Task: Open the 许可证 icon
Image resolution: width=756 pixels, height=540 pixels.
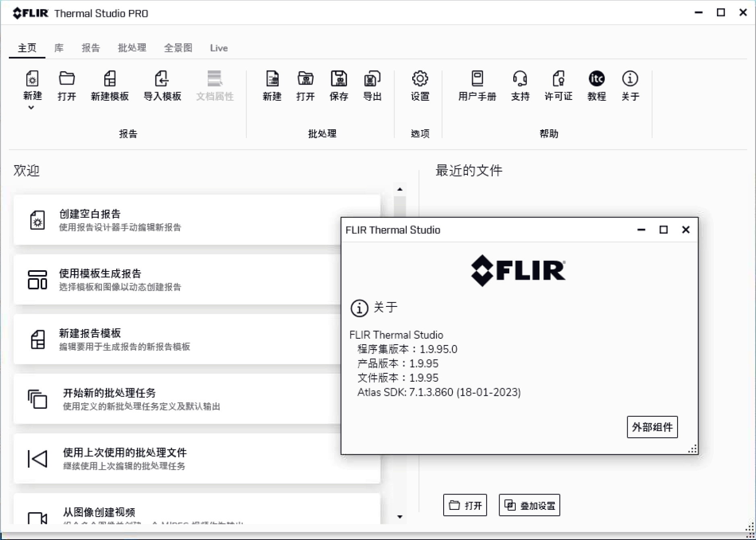Action: (558, 79)
